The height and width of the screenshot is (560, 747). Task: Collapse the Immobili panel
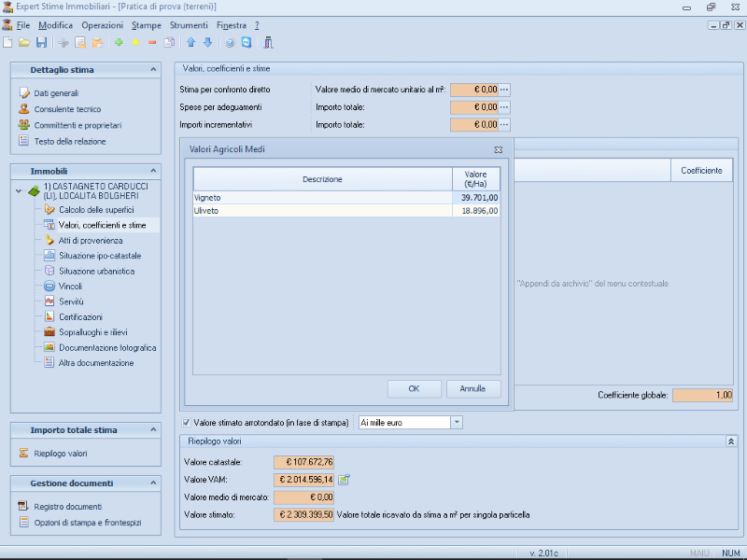click(153, 171)
